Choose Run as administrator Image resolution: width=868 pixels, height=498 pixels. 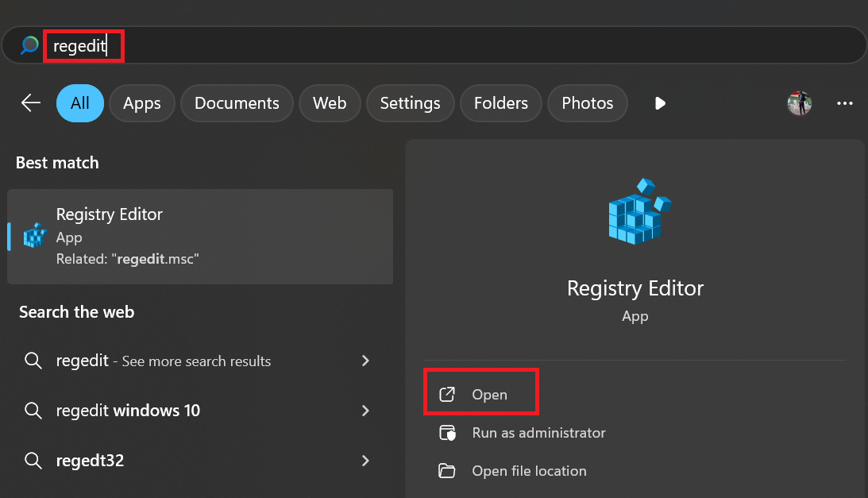point(538,433)
